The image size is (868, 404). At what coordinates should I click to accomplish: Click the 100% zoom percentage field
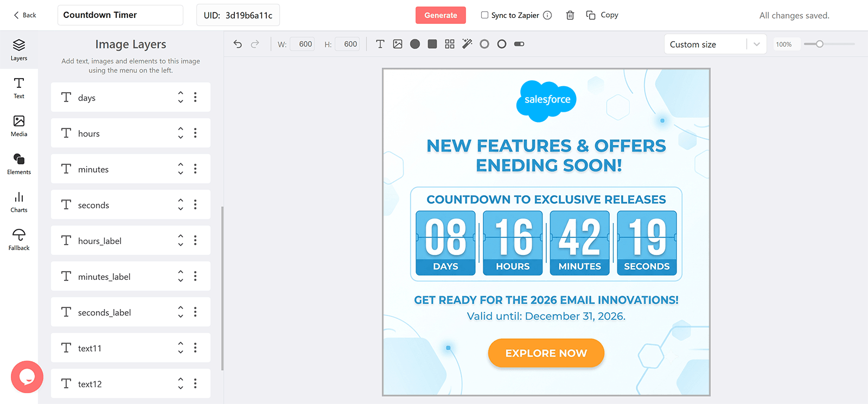786,44
